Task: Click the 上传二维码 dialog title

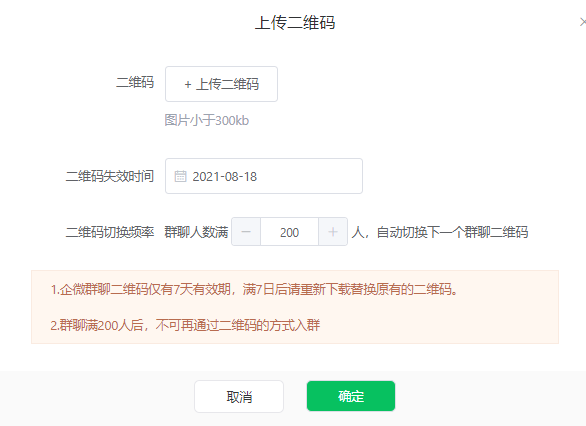Action: [295, 23]
